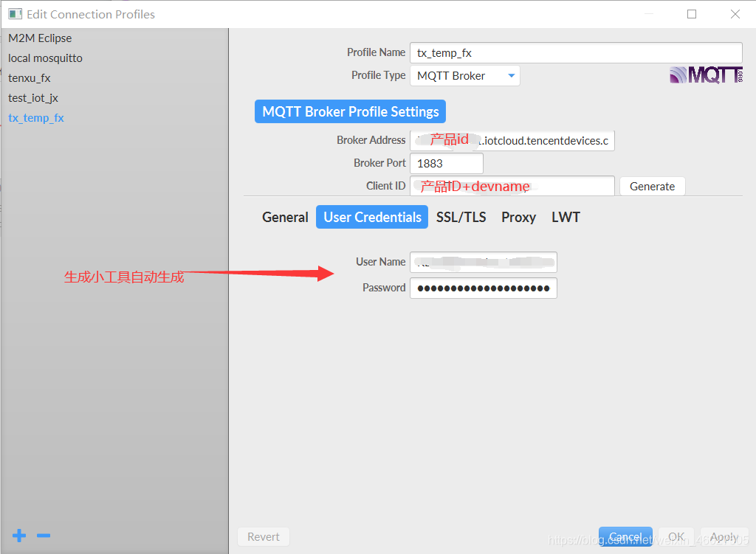Open the SSL/TLS tab
756x554 pixels.
[x=461, y=218]
